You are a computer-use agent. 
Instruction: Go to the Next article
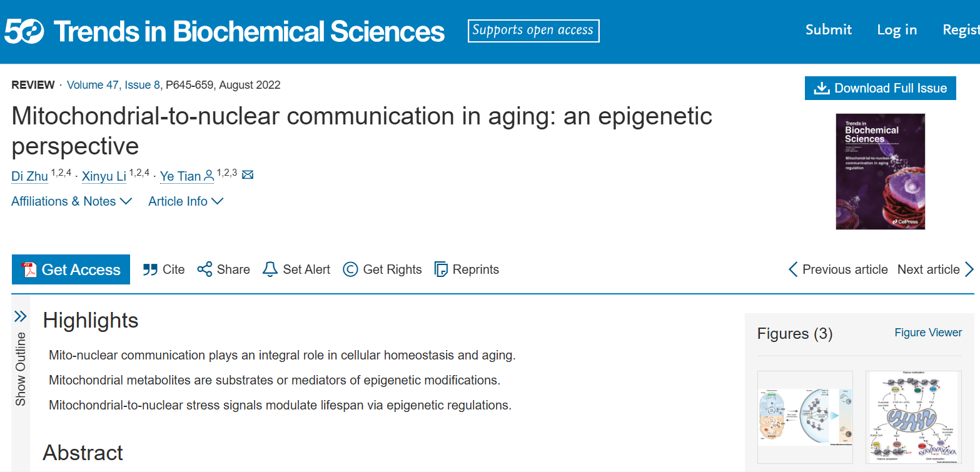click(x=936, y=269)
